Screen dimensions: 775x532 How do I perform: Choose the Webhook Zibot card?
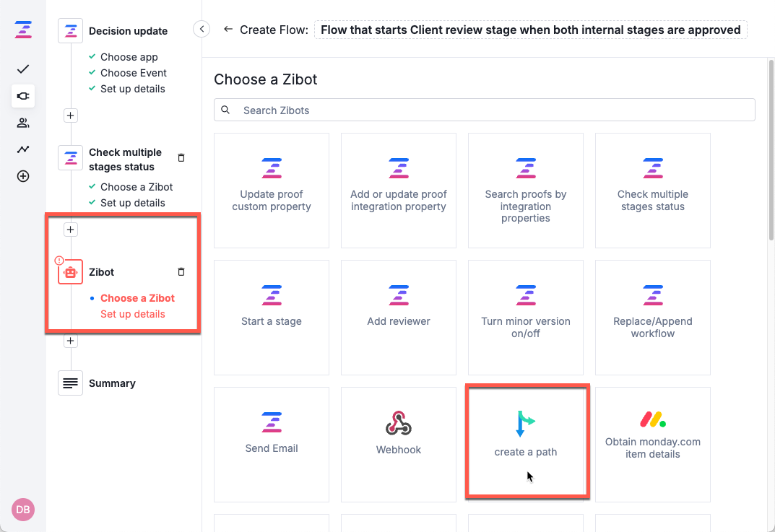pos(399,440)
